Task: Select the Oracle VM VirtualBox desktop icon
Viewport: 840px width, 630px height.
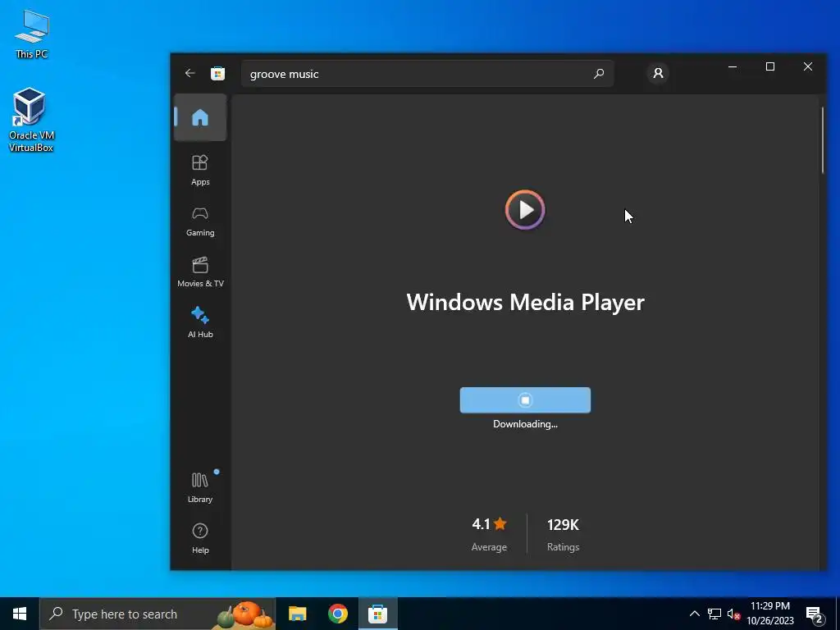Action: point(31,120)
